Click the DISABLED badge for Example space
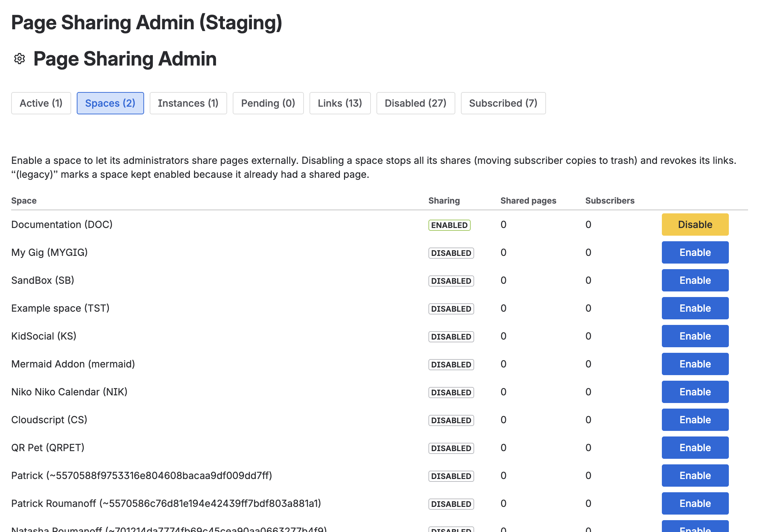 (451, 309)
